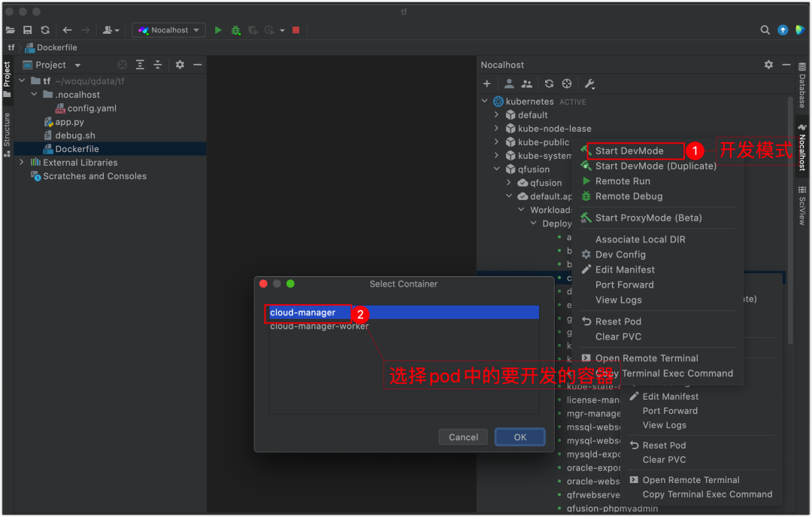Select Remote Debug from the context menu
This screenshot has height=517, width=812.
[628, 196]
